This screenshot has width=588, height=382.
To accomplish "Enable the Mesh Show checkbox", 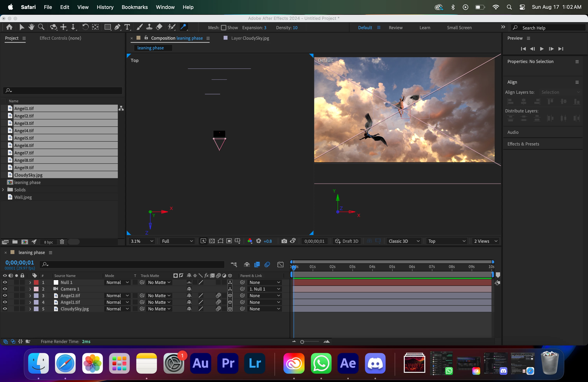I will (224, 28).
